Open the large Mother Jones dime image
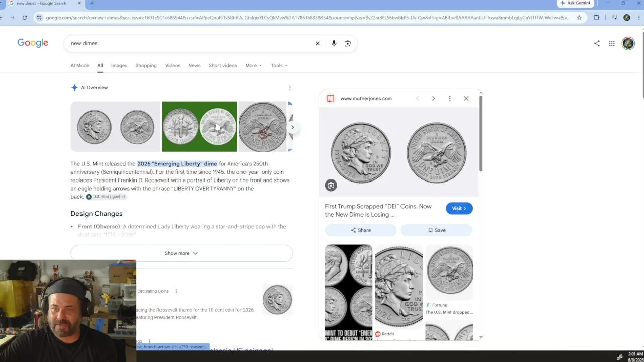 [x=398, y=152]
